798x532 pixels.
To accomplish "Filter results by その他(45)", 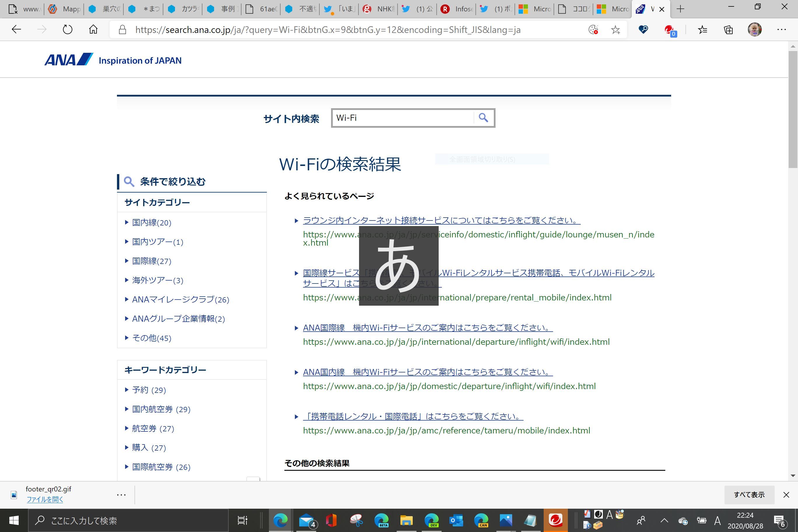I will 152,338.
